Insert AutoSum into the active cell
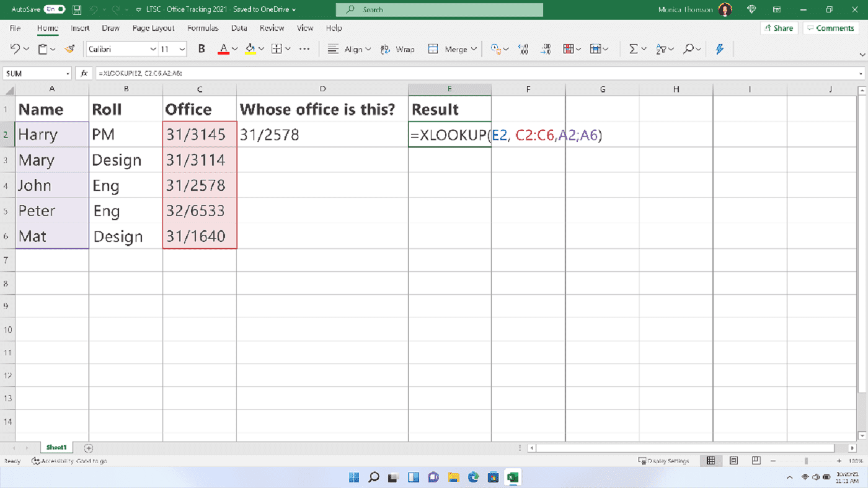 pyautogui.click(x=635, y=48)
